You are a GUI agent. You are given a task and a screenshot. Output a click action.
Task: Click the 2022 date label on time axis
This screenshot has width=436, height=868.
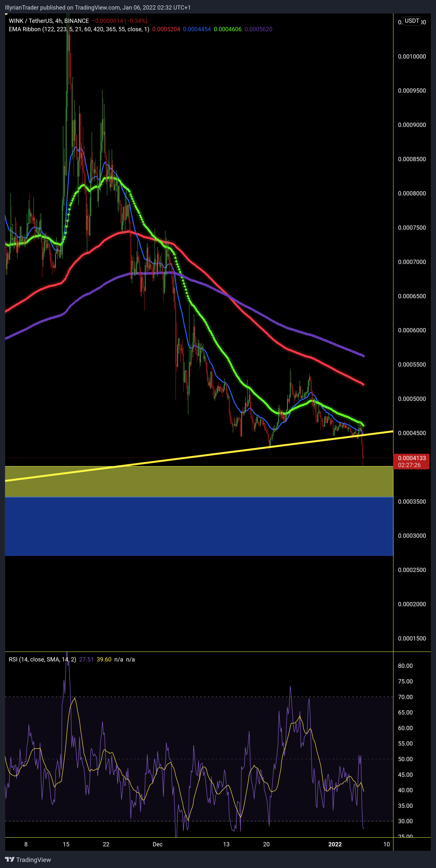tap(335, 844)
